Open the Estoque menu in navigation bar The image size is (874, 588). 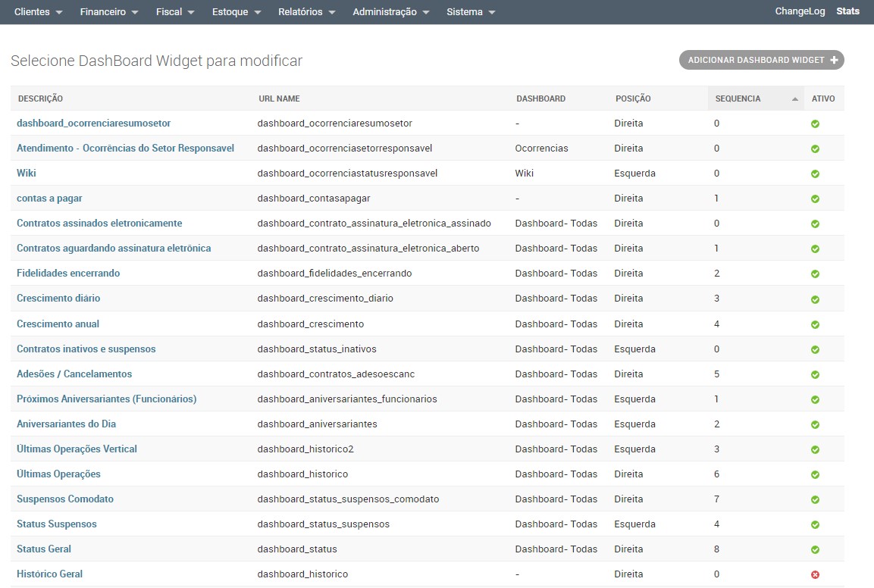tap(237, 12)
